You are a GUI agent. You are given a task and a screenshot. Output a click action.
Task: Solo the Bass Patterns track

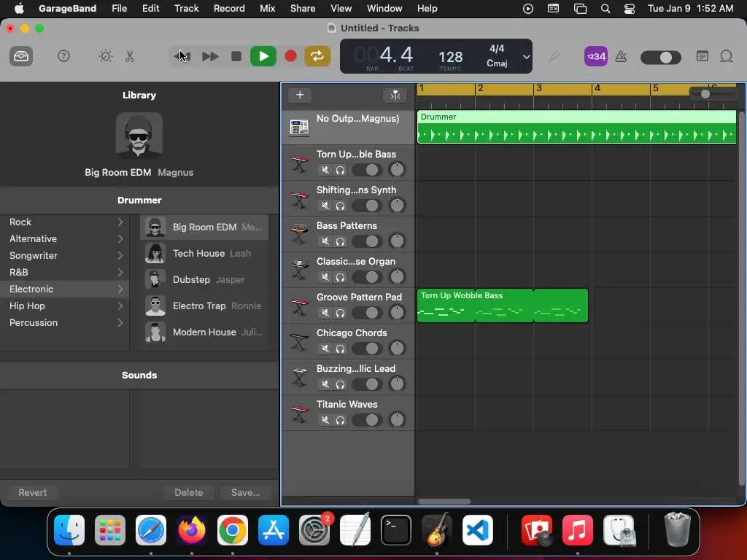coord(340,241)
